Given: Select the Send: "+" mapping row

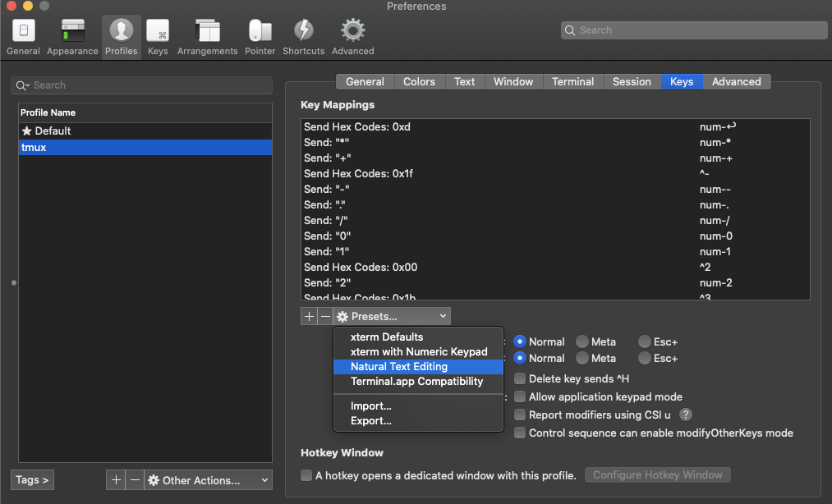Looking at the screenshot, I should [555, 158].
